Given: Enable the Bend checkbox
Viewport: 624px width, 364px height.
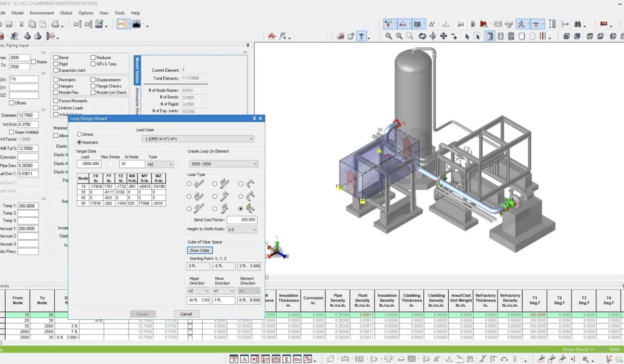Looking at the screenshot, I should click(56, 58).
